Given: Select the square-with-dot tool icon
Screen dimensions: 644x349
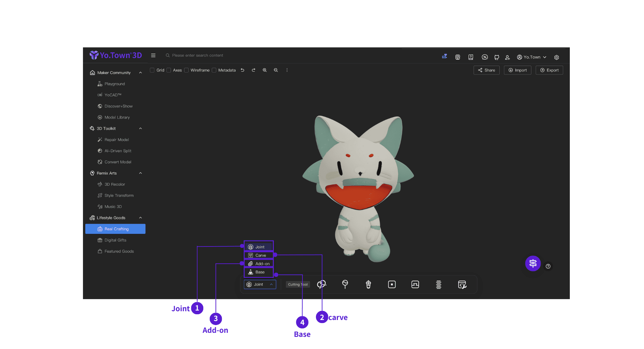Looking at the screenshot, I should [392, 285].
